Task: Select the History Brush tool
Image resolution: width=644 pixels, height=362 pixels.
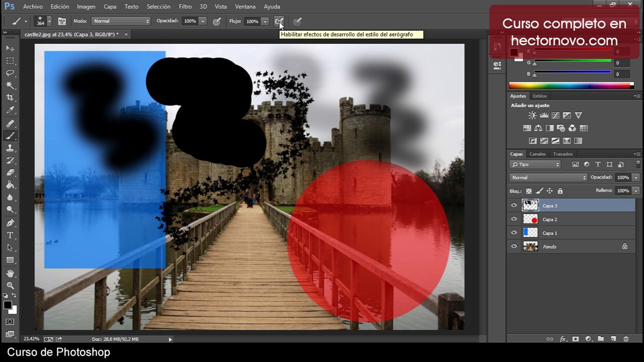Action: click(x=10, y=160)
